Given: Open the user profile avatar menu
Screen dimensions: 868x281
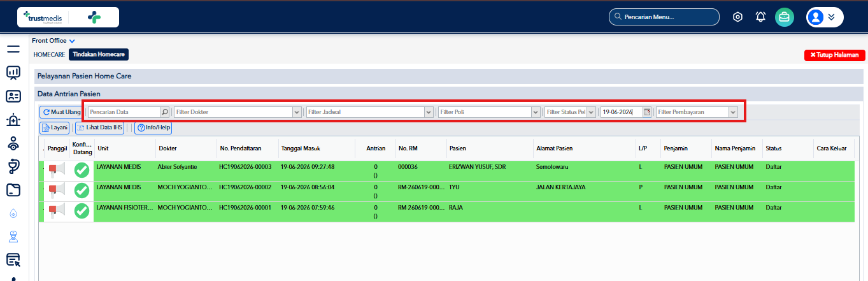Looking at the screenshot, I should click(x=823, y=17).
